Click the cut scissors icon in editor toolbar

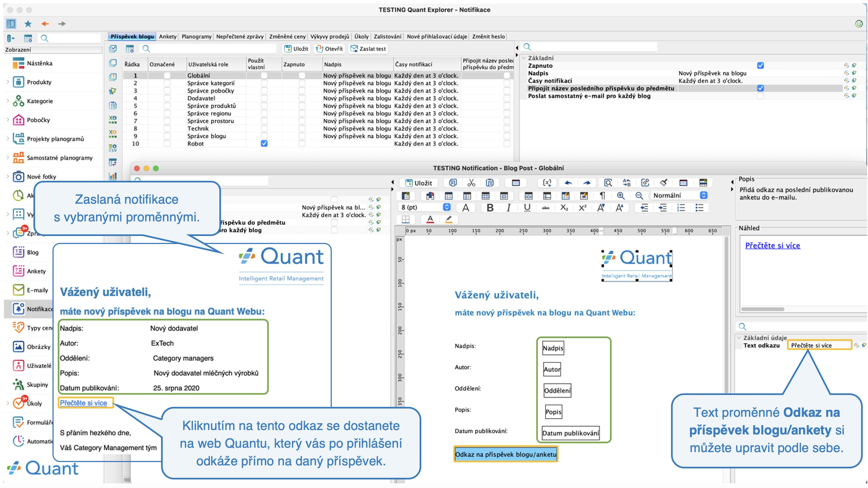(x=471, y=183)
